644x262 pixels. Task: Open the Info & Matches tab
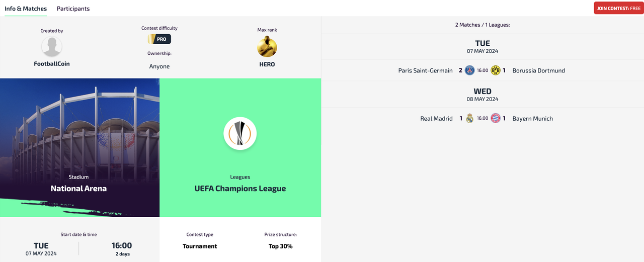[x=26, y=9]
